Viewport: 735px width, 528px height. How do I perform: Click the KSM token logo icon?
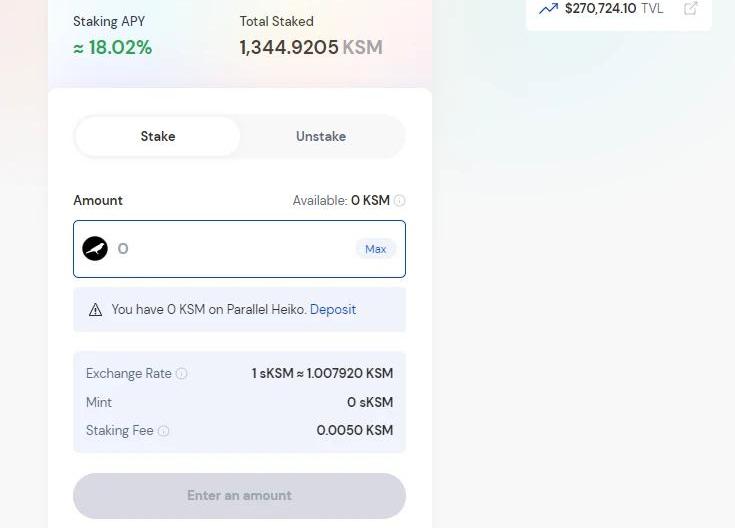[x=95, y=249]
